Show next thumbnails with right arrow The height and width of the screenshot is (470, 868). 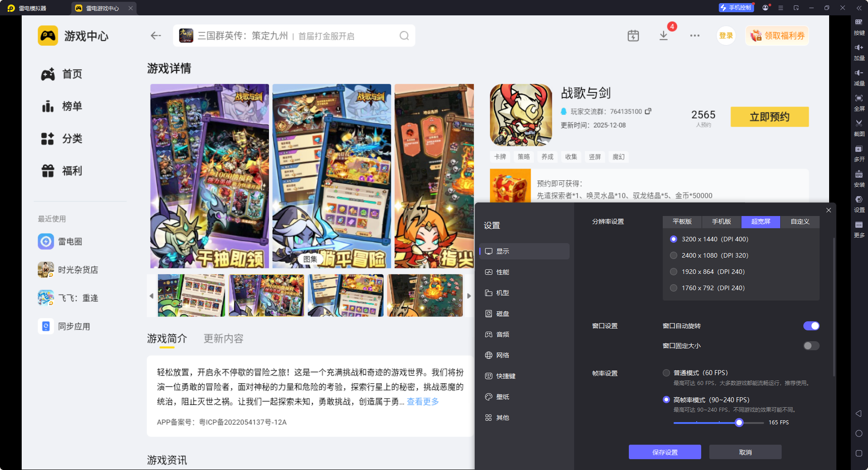pos(469,296)
